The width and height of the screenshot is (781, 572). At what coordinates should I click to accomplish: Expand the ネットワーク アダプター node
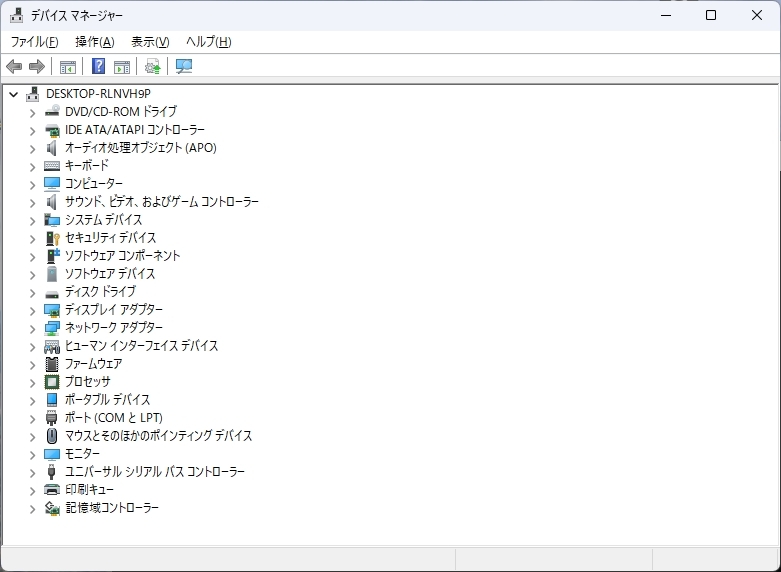tap(32, 329)
